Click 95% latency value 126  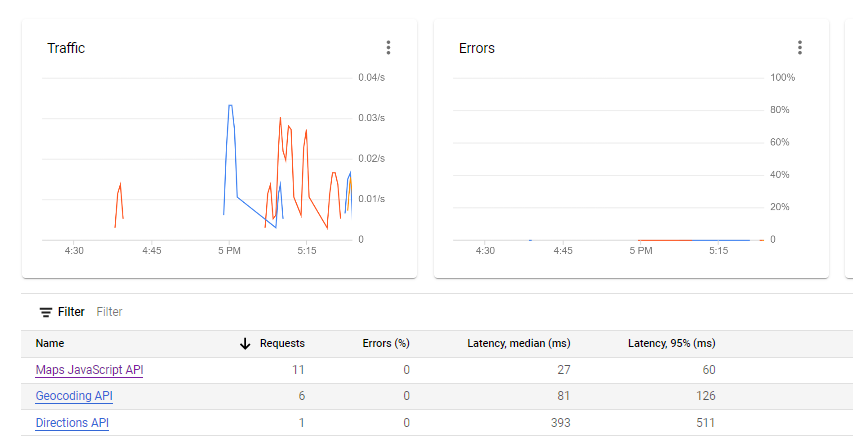pyautogui.click(x=706, y=396)
